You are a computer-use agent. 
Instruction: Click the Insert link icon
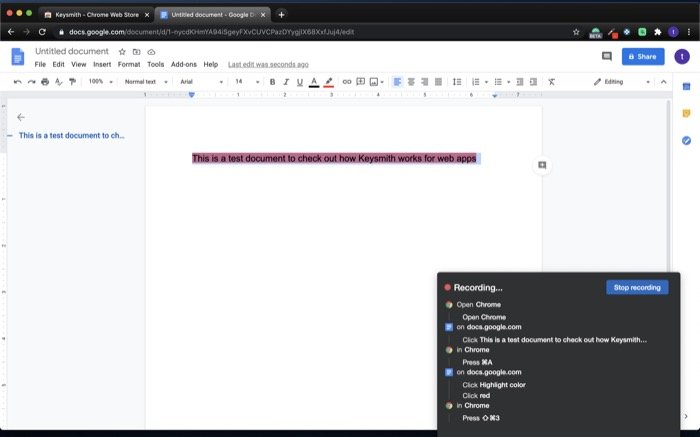[347, 82]
